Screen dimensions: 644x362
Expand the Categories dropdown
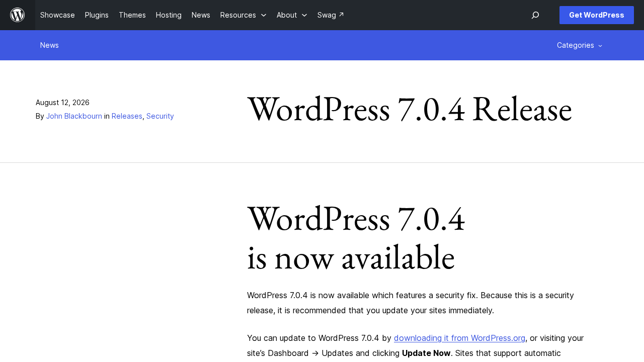coord(580,45)
